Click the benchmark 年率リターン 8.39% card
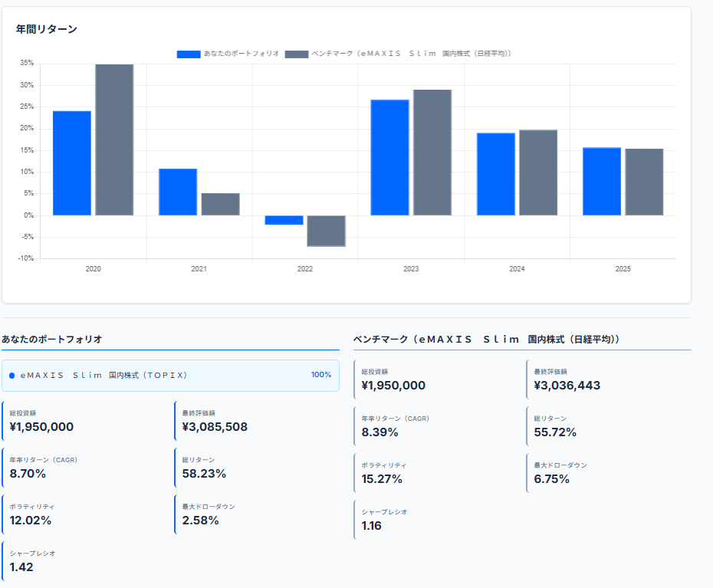 435,426
